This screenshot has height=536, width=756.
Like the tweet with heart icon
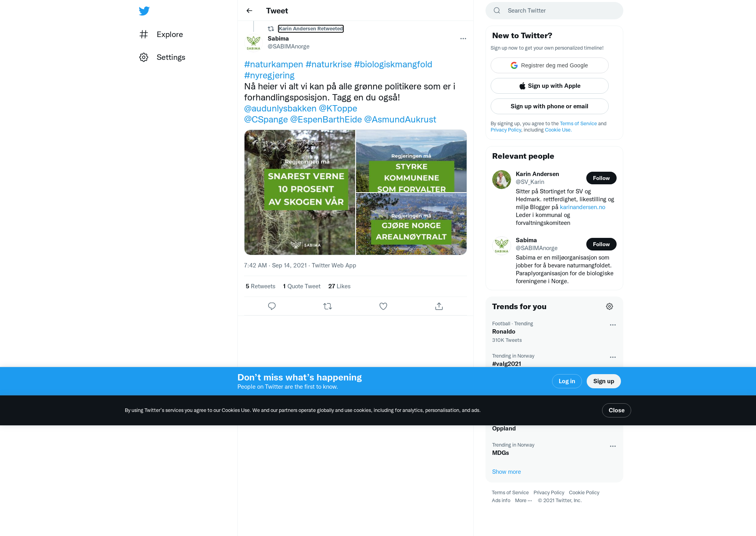pos(383,306)
